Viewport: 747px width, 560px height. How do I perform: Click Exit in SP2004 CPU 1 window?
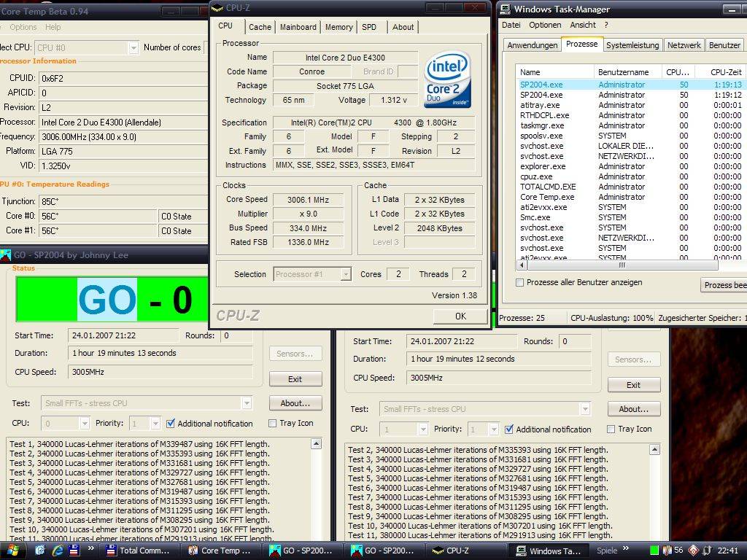pyautogui.click(x=634, y=385)
